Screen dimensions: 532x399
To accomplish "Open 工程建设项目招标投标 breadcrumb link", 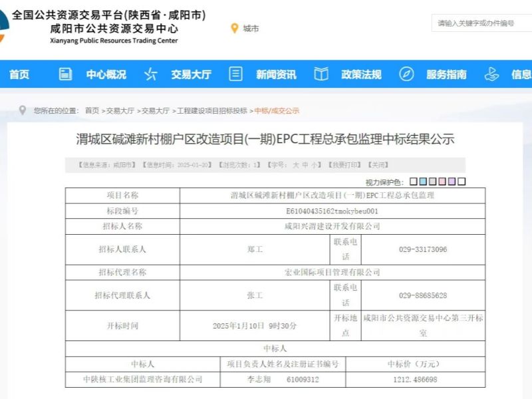I will tap(211, 110).
